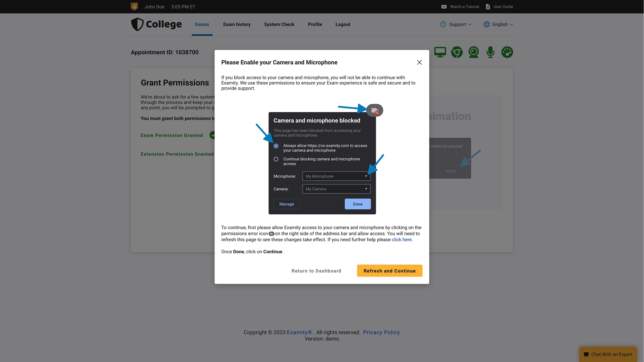The width and height of the screenshot is (644, 362).
Task: Click the Watch a Tutorial video icon
Action: click(x=444, y=7)
